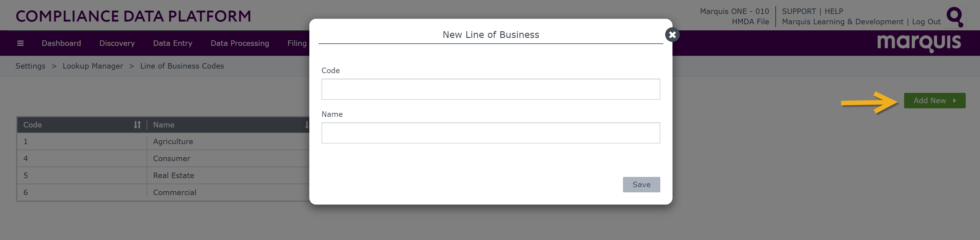Open the hamburger navigation menu
The width and height of the screenshot is (980, 240).
point(21,43)
